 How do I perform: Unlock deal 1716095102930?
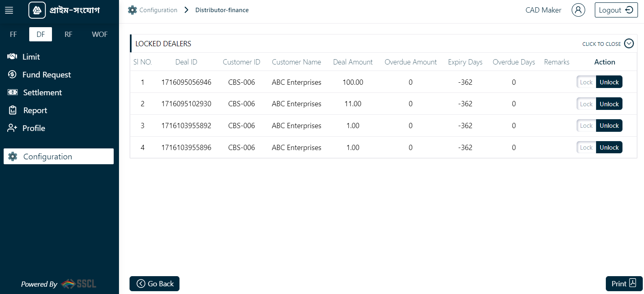(609, 104)
